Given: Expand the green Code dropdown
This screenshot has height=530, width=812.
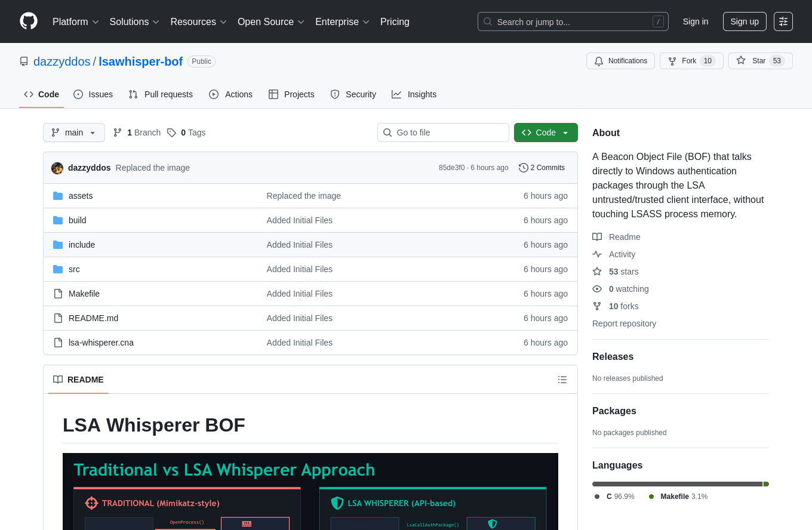Looking at the screenshot, I should coord(545,132).
